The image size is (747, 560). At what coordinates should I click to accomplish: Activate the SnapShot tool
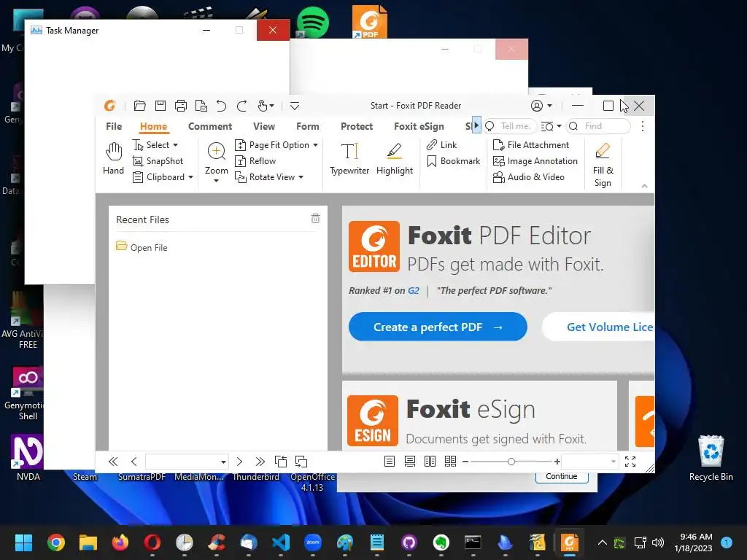point(158,161)
